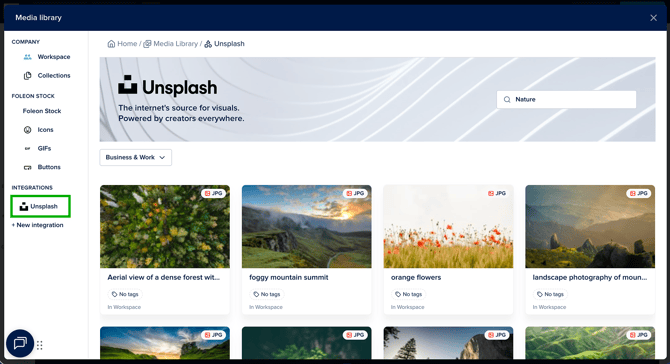This screenshot has height=364, width=670.
Task: Click No tags on orange flowers card
Action: [408, 294]
